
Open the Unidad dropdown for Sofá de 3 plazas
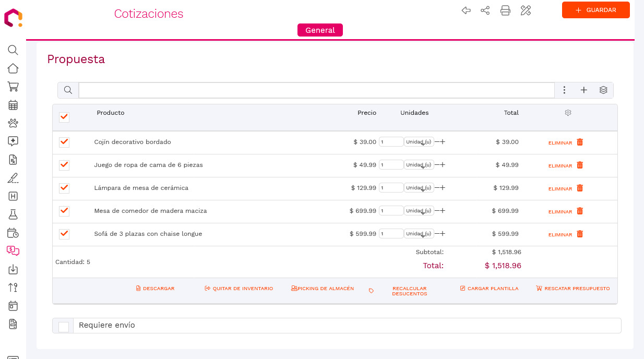(x=418, y=233)
